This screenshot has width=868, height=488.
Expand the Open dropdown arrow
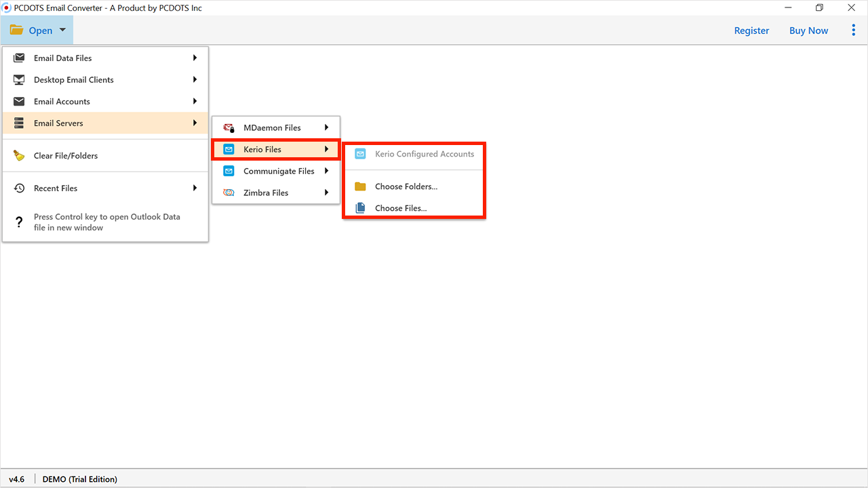62,30
